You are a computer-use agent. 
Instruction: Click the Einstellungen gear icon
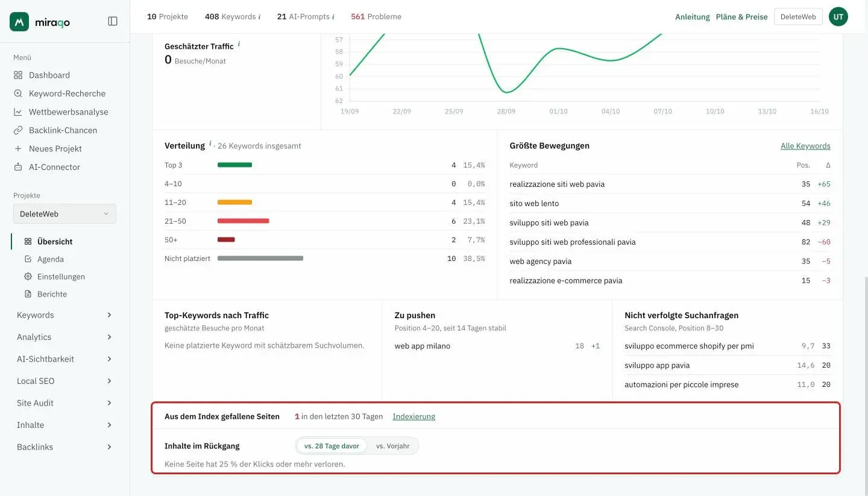pos(28,277)
